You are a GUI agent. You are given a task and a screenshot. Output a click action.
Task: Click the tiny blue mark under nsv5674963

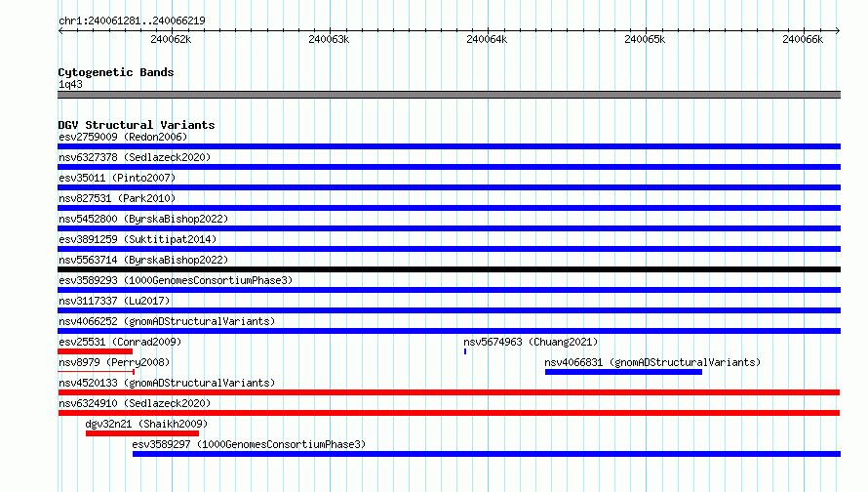(465, 351)
